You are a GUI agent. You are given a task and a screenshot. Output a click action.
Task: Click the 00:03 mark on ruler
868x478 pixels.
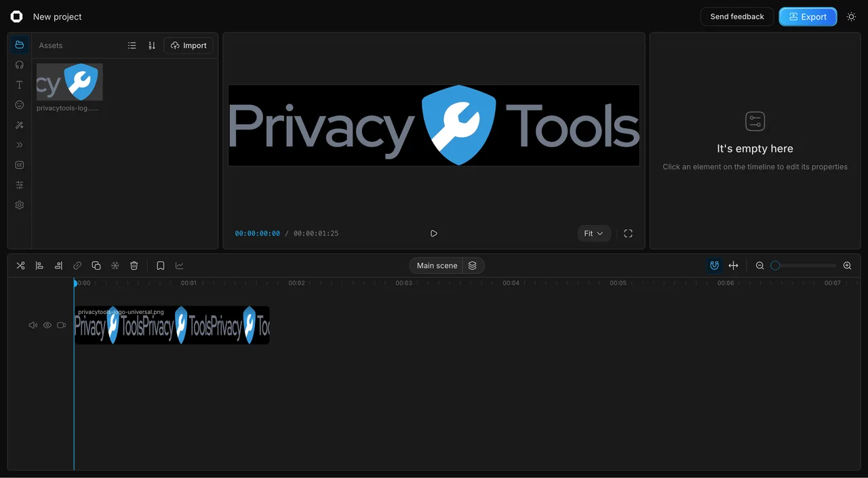(x=404, y=283)
